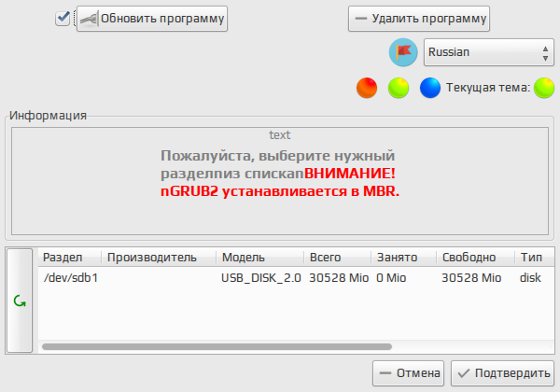
Task: Click the USB_DISK_2.0 model cell
Action: point(261,278)
